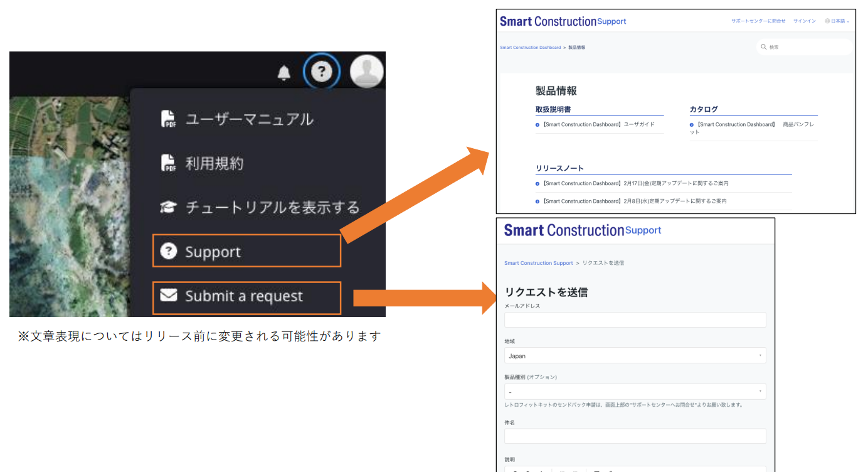868x472 pixels.
Task: Open 2月8日(水)定期アップデート release note
Action: [634, 201]
